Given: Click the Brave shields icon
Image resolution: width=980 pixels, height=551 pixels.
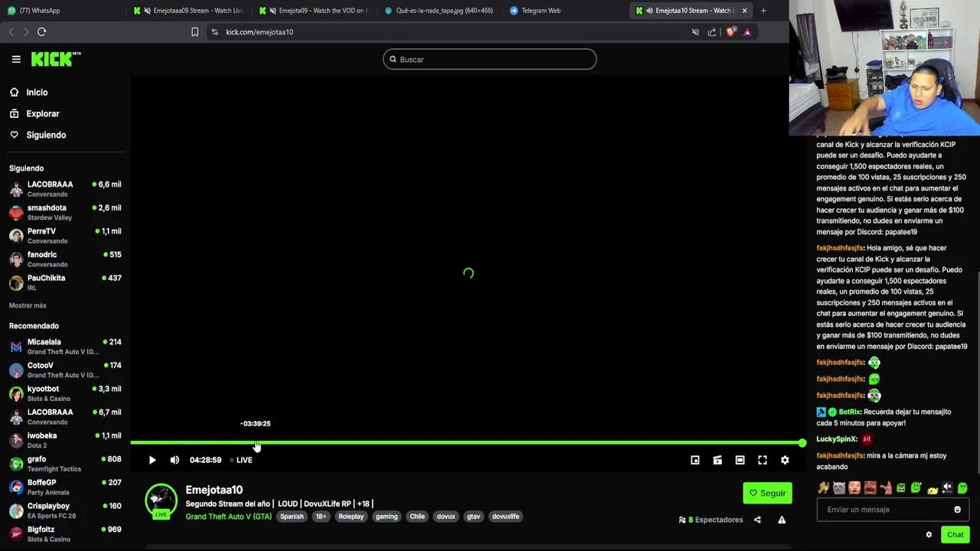Looking at the screenshot, I should 730,32.
